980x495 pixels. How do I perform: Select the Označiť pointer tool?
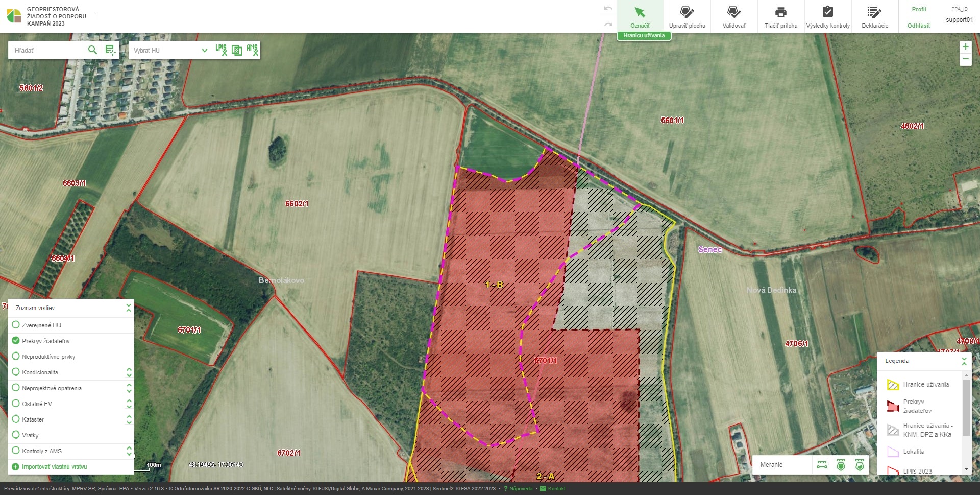tap(640, 16)
